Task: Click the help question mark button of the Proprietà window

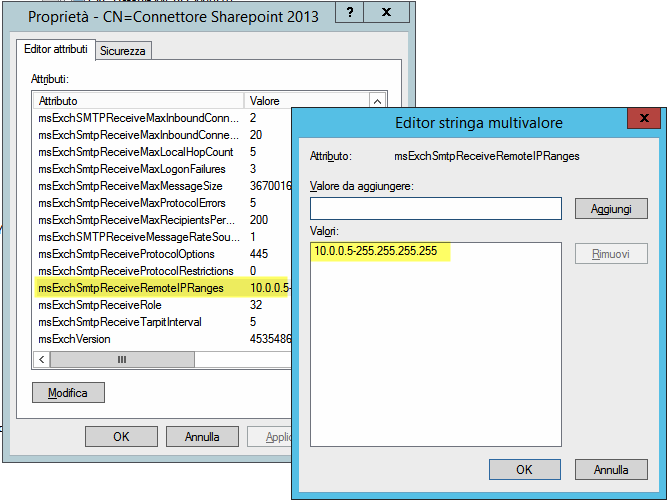Action: pos(350,12)
